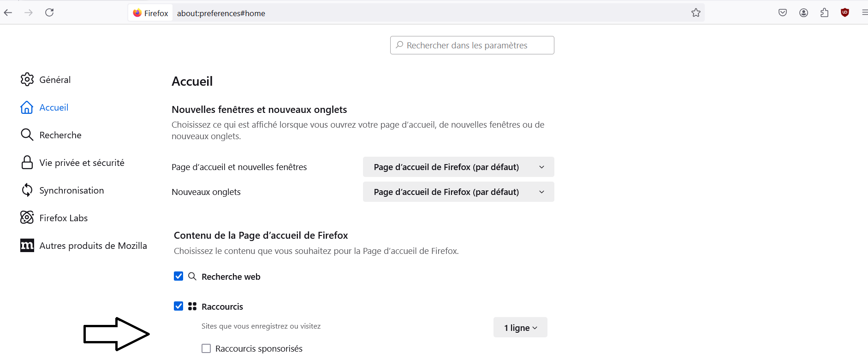Viewport: 868px width, 359px height.
Task: Click the reload page icon
Action: coord(49,12)
